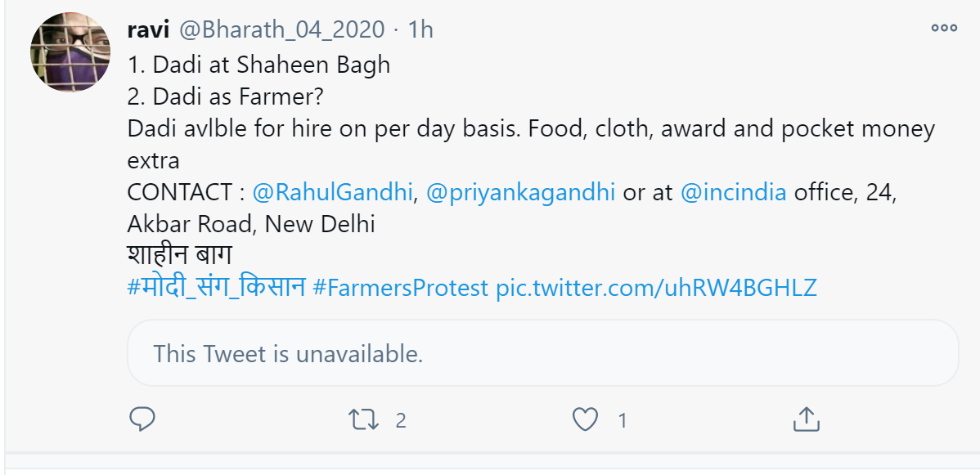Follow the pic.twitter.com/uhRW4BGHLZ link

tap(657, 288)
